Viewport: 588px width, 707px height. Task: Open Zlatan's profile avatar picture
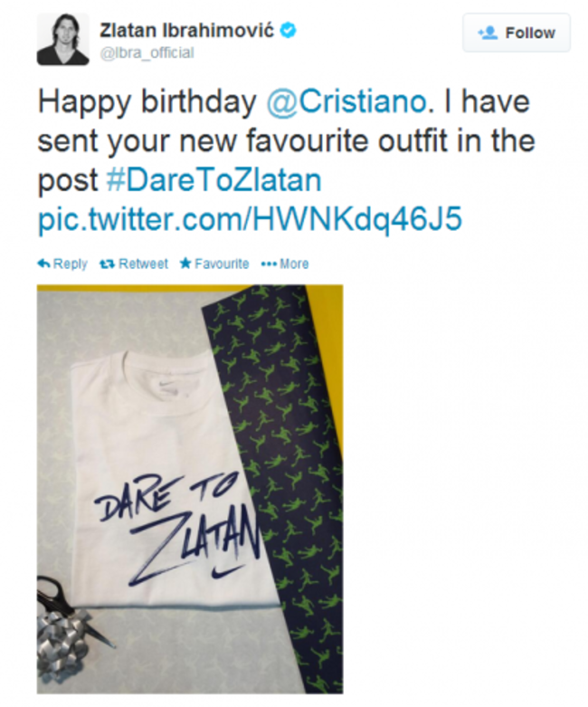(62, 39)
